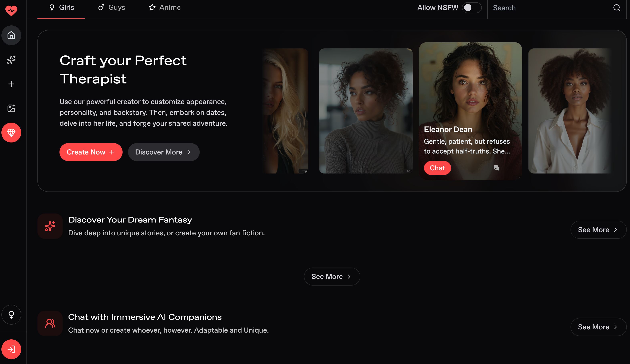Click the heart pulse logo icon
The width and height of the screenshot is (630, 364).
pos(11,10)
